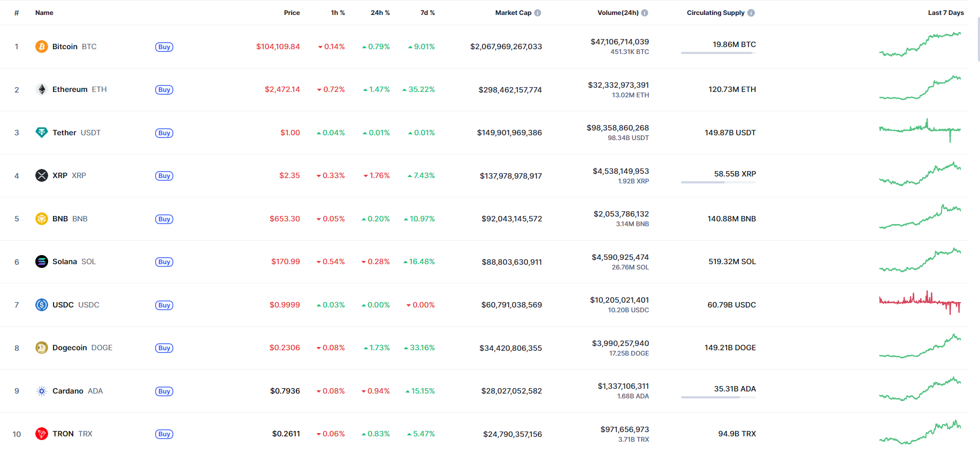
Task: Sort by the 24h % column header
Action: [x=380, y=13]
